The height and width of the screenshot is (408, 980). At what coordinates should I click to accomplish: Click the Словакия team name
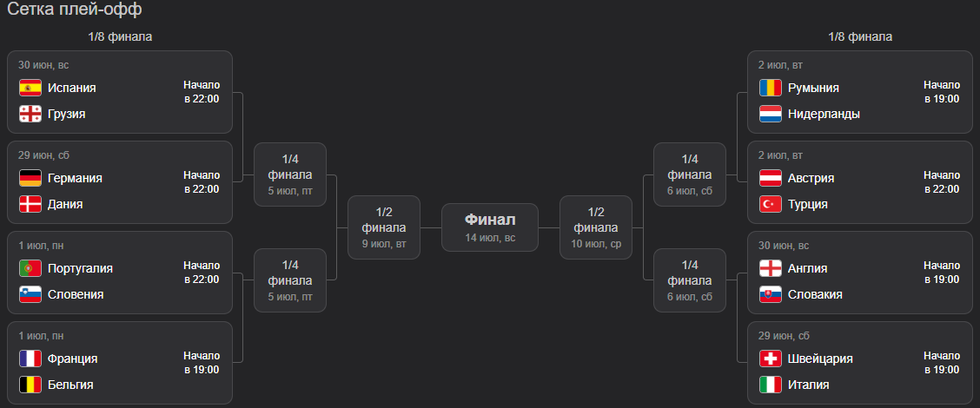point(815,294)
